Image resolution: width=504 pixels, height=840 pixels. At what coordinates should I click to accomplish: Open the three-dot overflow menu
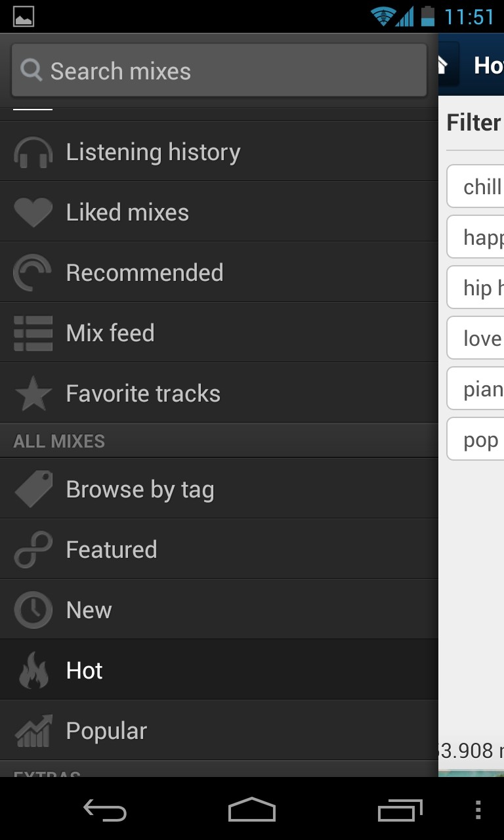[478, 810]
